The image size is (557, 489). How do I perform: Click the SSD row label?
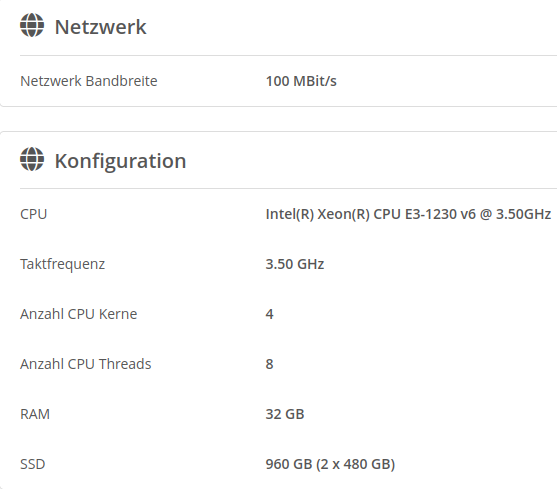(33, 464)
